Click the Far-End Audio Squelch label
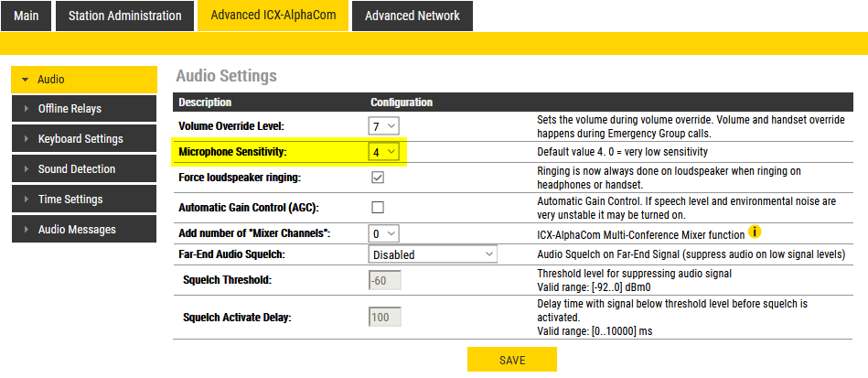Image resolution: width=868 pixels, height=378 pixels. pyautogui.click(x=232, y=254)
